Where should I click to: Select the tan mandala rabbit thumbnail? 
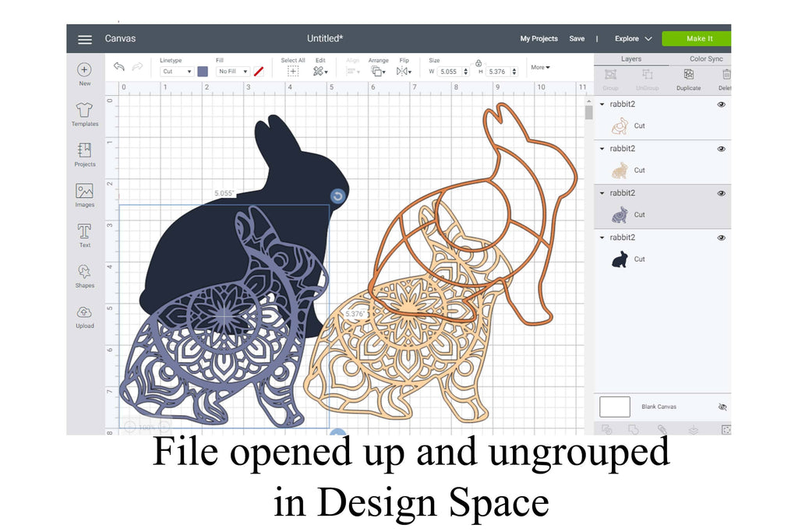(620, 171)
